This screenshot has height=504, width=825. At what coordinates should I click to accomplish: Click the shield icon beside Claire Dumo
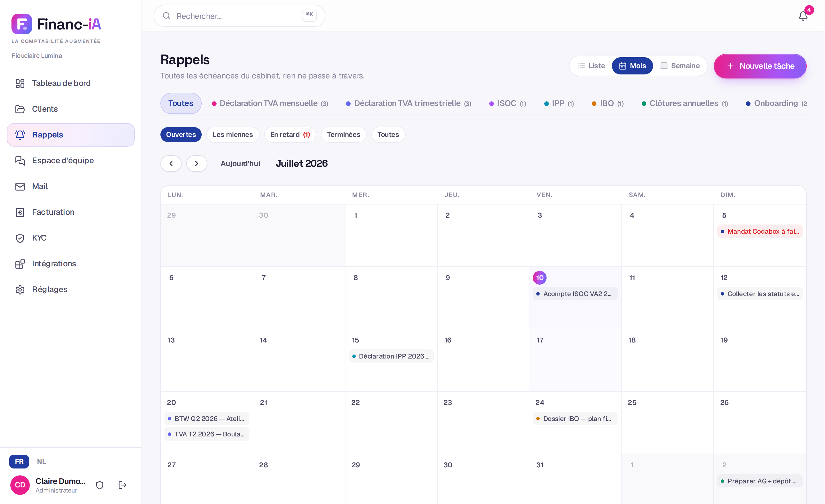click(x=100, y=485)
